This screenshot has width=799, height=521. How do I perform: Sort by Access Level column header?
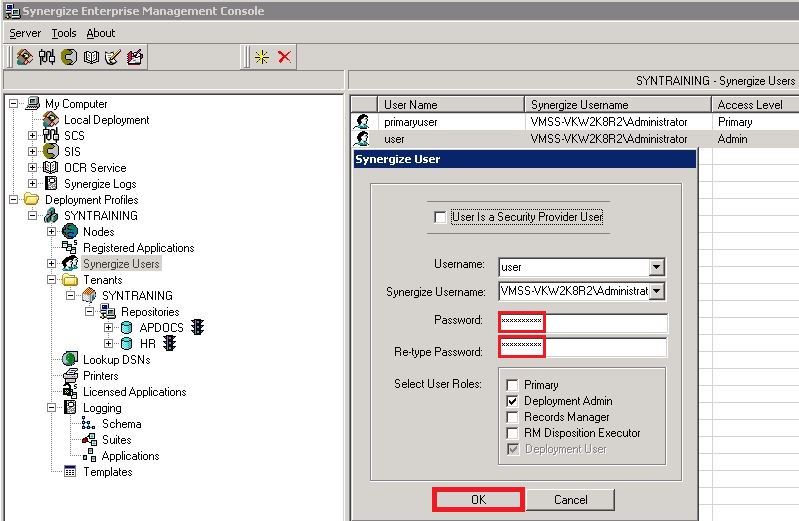pos(755,105)
